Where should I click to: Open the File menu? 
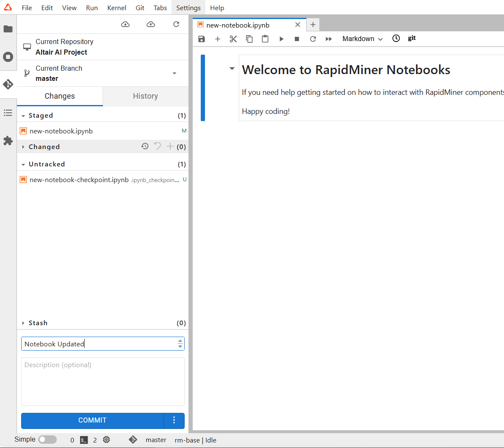27,8
